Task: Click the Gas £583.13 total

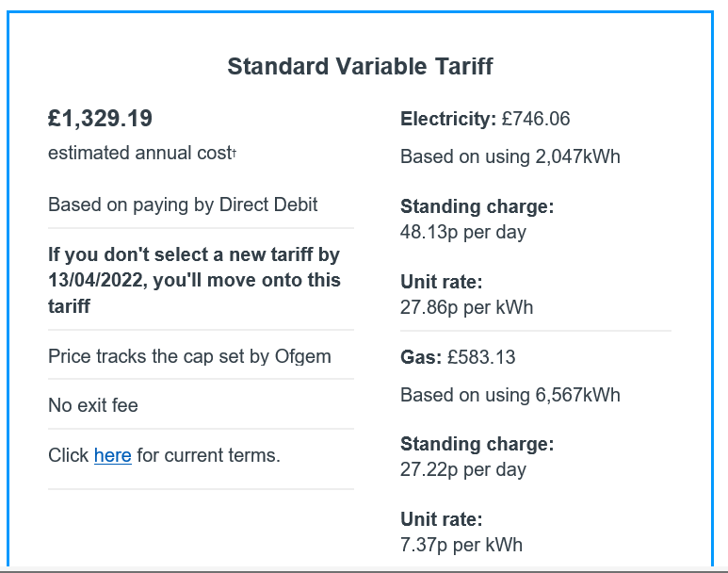Action: click(x=458, y=357)
